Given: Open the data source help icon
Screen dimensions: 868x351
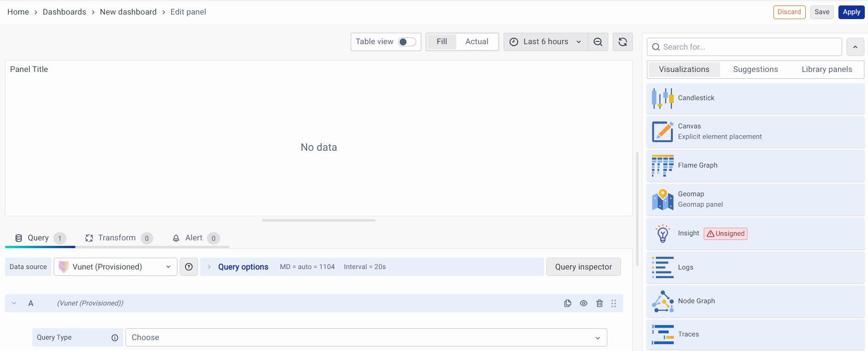Looking at the screenshot, I should [189, 267].
